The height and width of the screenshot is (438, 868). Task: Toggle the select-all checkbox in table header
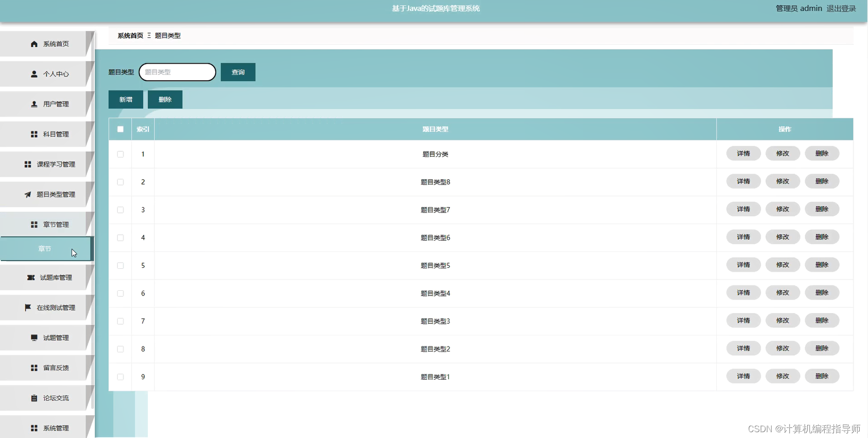[121, 129]
